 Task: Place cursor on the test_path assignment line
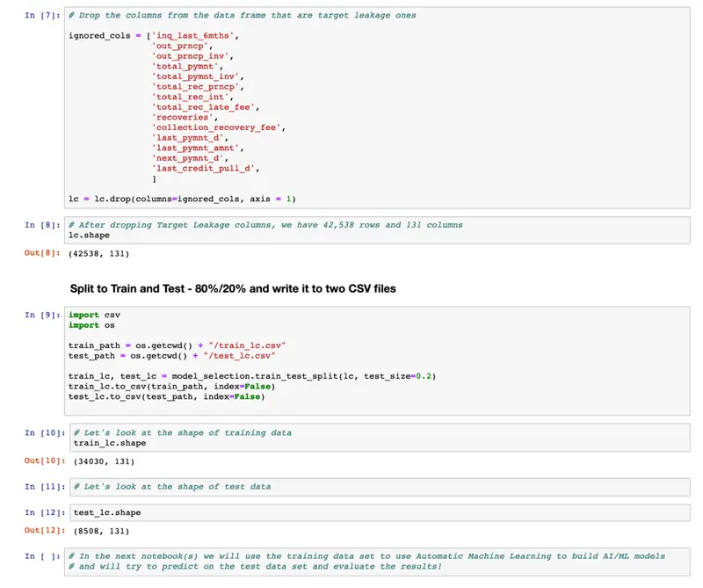pos(171,356)
